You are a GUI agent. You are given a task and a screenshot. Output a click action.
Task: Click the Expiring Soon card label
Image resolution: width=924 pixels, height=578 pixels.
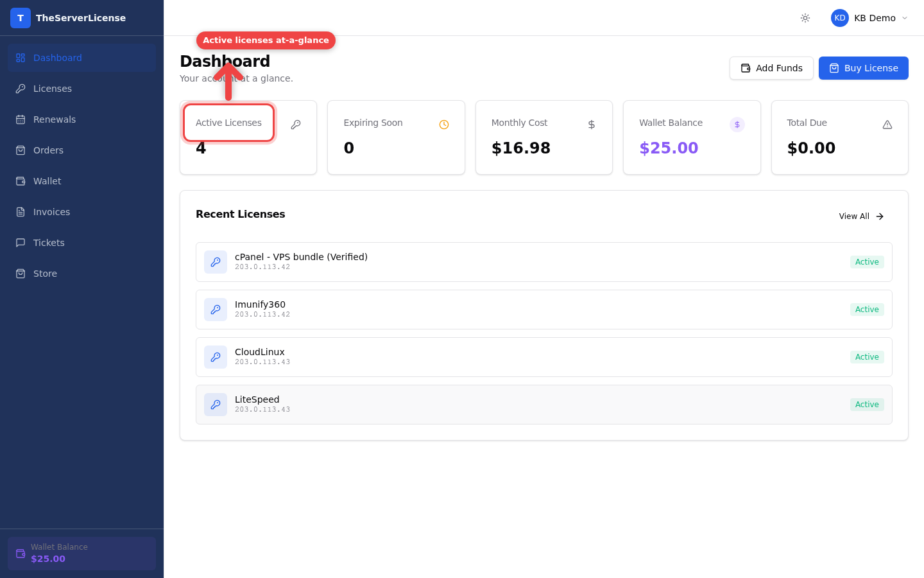[x=373, y=123]
